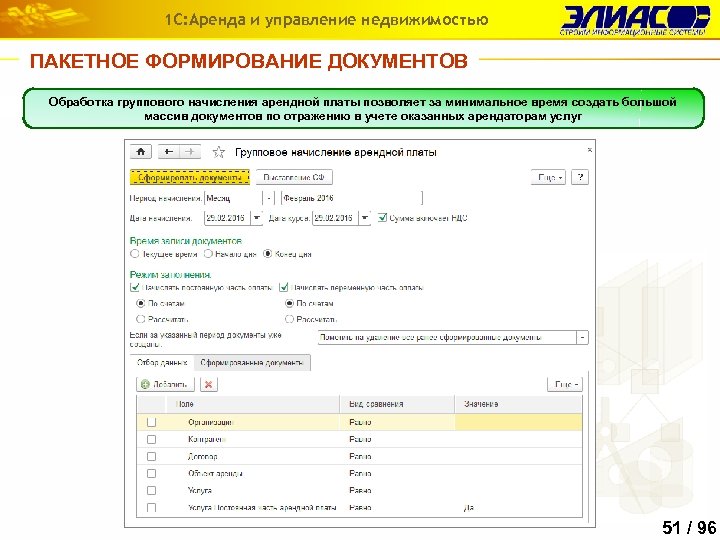The height and width of the screenshot is (540, 720).
Task: Go forward with the right arrow button
Action: point(190,152)
